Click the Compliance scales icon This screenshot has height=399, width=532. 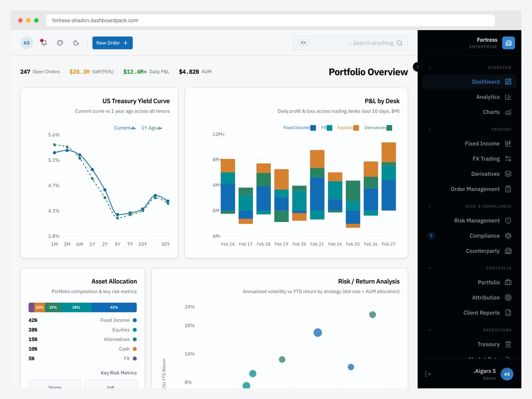[x=508, y=236]
